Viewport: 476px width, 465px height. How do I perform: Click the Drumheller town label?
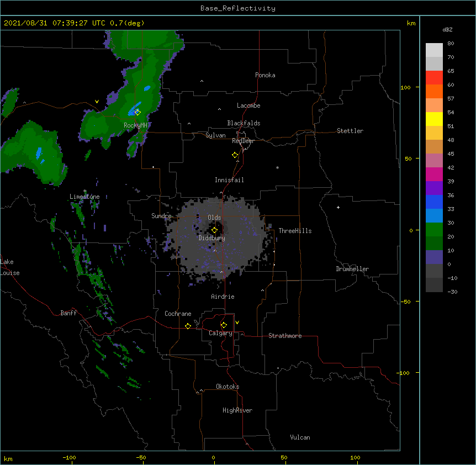pyautogui.click(x=352, y=269)
